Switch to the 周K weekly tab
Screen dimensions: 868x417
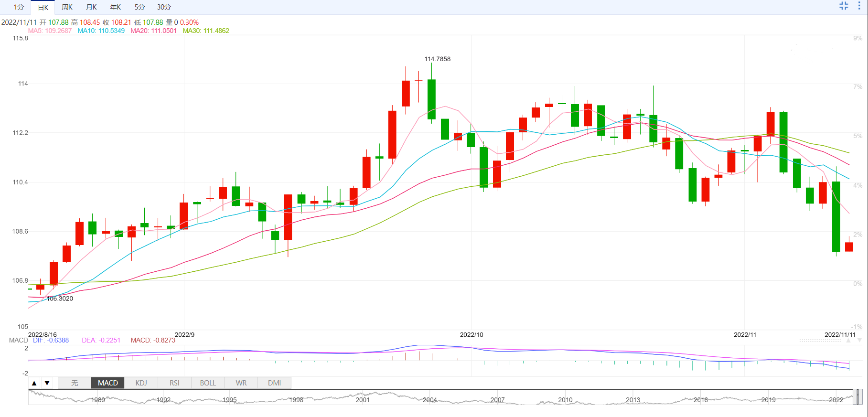[x=67, y=7]
